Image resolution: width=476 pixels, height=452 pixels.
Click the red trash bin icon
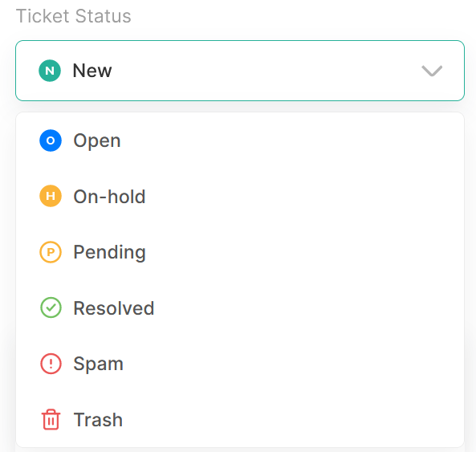coord(51,420)
